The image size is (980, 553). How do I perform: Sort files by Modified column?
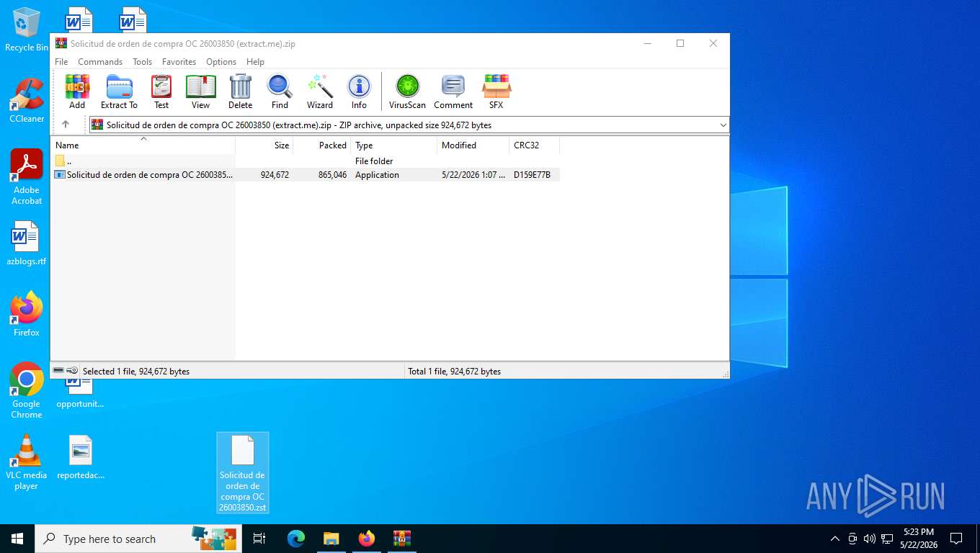pos(473,145)
